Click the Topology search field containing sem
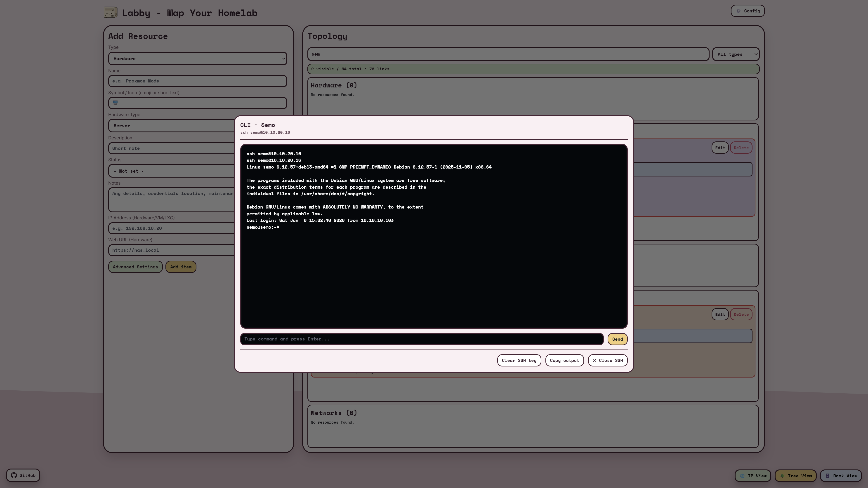The height and width of the screenshot is (488, 868). coord(508,54)
